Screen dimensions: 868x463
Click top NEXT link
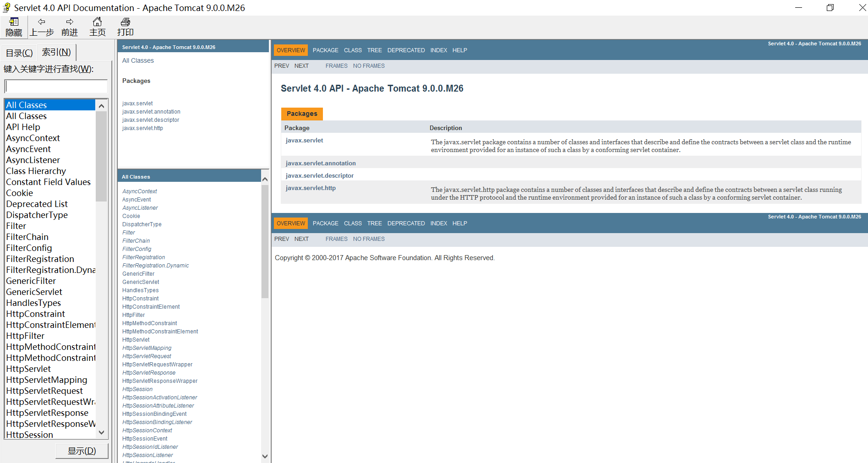coord(301,66)
